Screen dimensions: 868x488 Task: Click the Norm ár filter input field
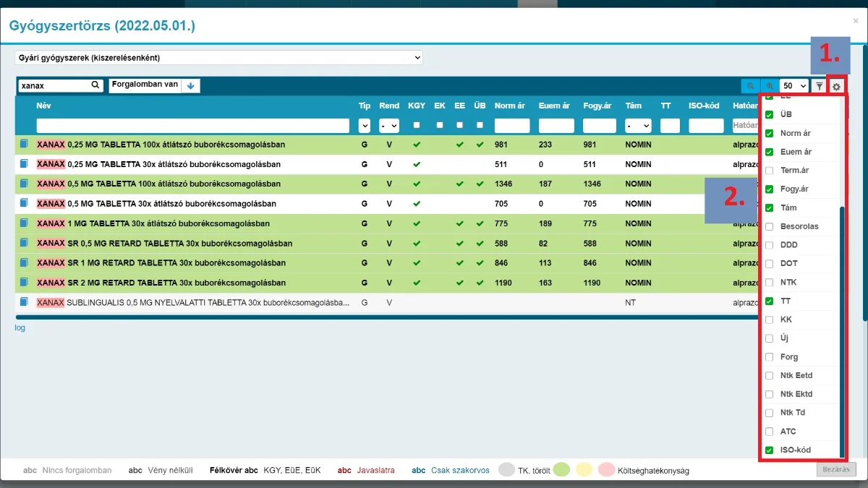pos(512,125)
